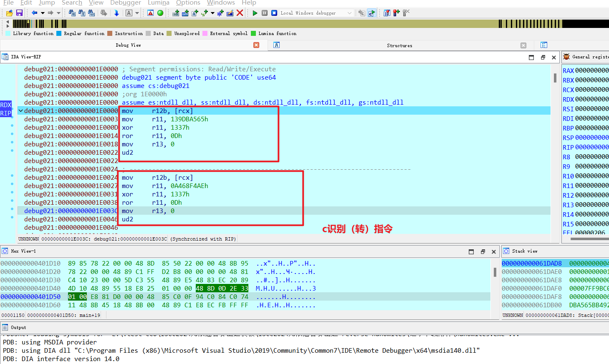
Task: Click the make-string 'A' plus icon
Action: (195, 13)
